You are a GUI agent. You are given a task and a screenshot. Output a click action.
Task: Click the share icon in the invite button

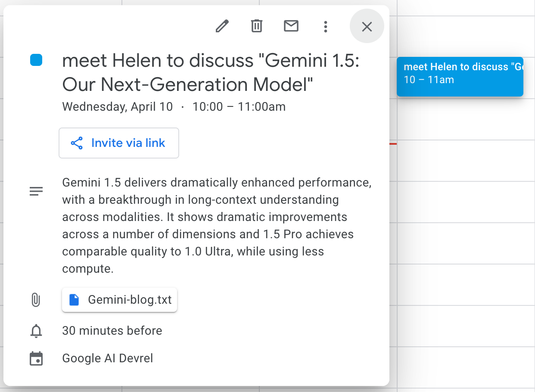(77, 143)
